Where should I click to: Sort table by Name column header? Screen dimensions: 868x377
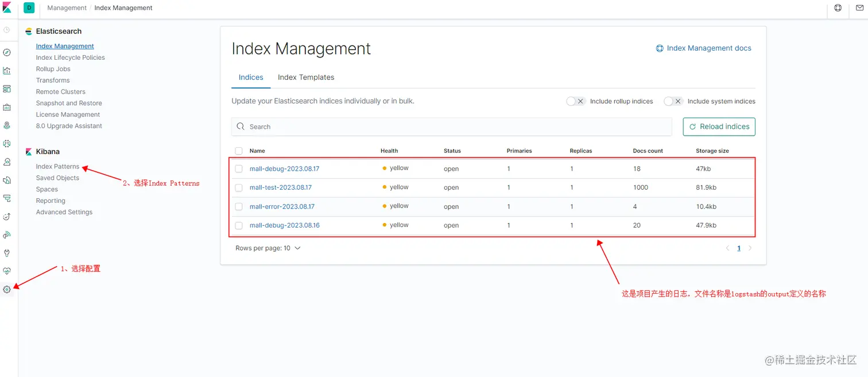click(x=257, y=151)
